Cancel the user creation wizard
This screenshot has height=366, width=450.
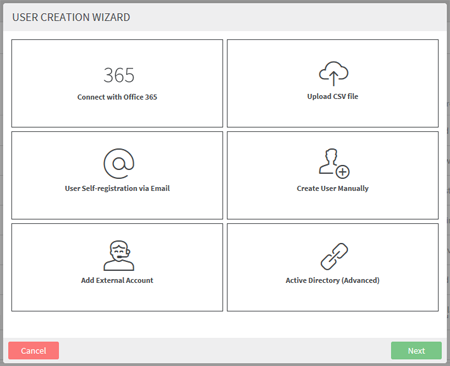(34, 350)
